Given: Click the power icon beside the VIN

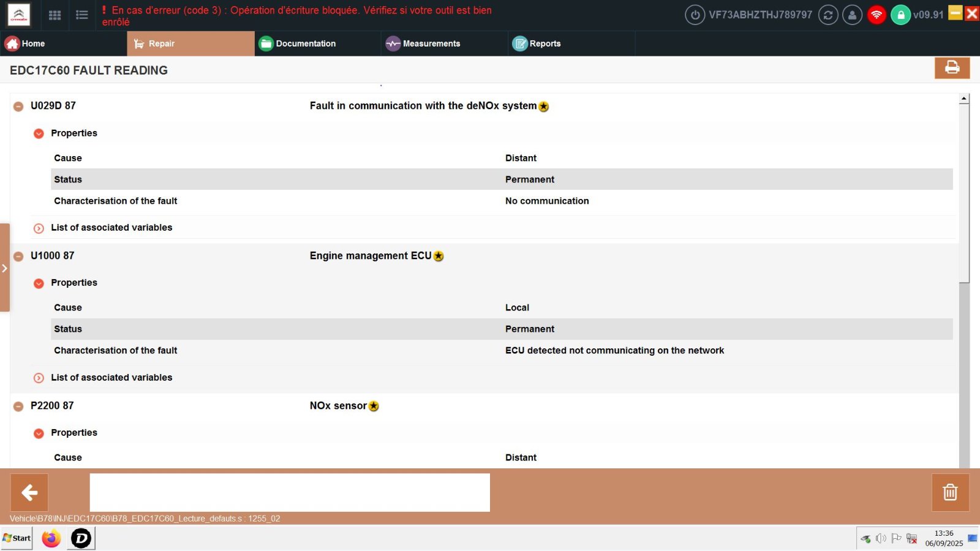Looking at the screenshot, I should [695, 15].
